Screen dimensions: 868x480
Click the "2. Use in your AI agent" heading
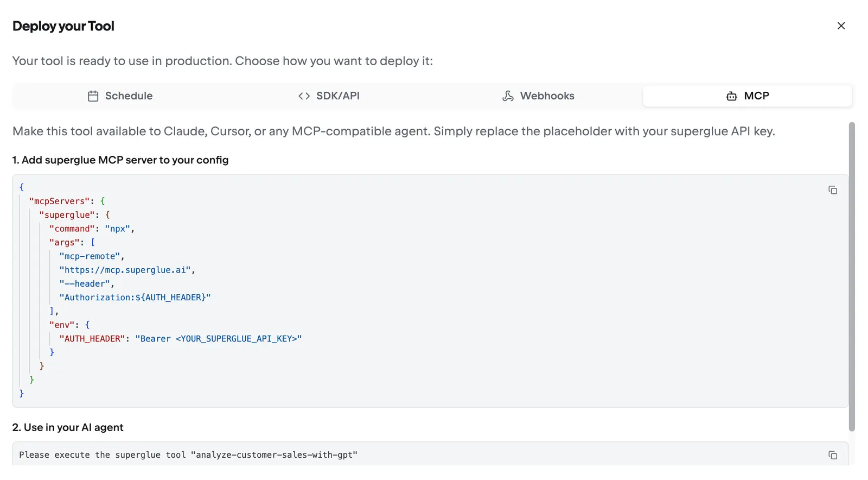tap(68, 427)
